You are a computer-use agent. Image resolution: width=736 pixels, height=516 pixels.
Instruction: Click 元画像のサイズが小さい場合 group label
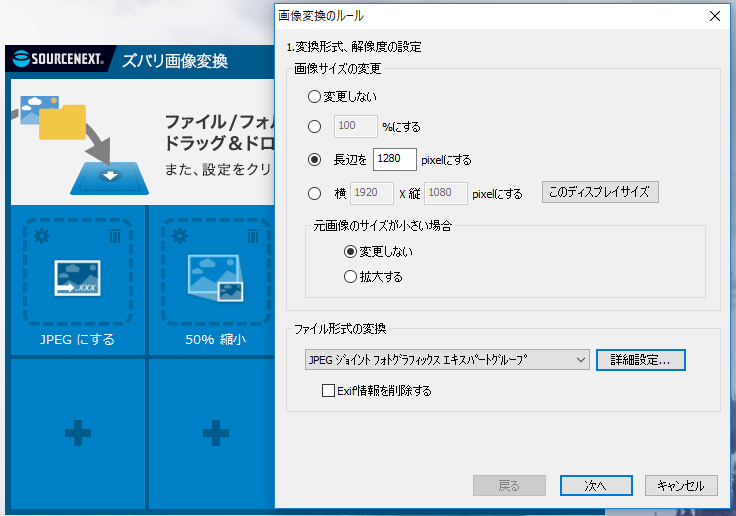pyautogui.click(x=382, y=226)
